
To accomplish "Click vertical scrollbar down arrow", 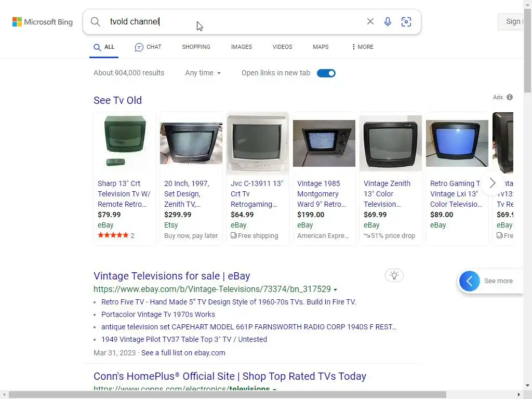I will (528, 385).
